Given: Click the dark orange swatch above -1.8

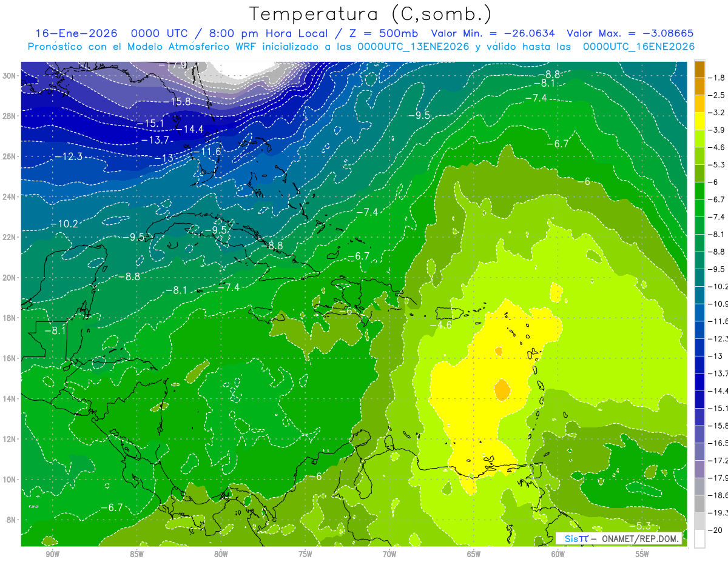Looking at the screenshot, I should tap(699, 69).
